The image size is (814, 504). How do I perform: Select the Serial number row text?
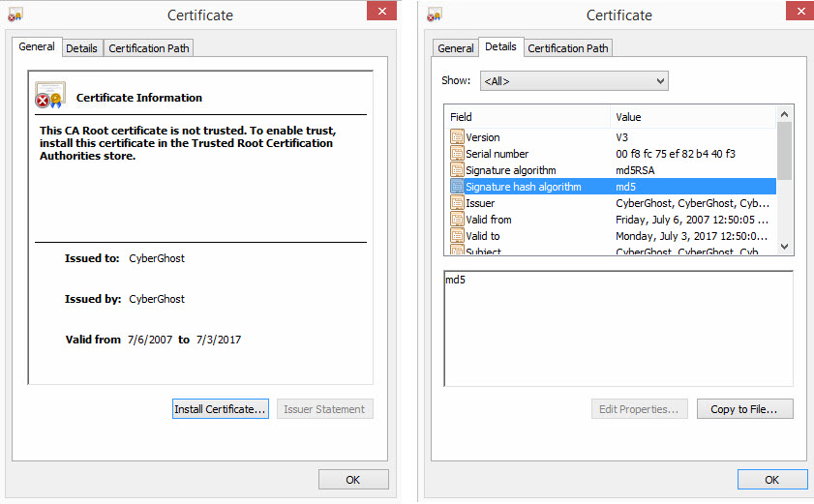pos(497,154)
